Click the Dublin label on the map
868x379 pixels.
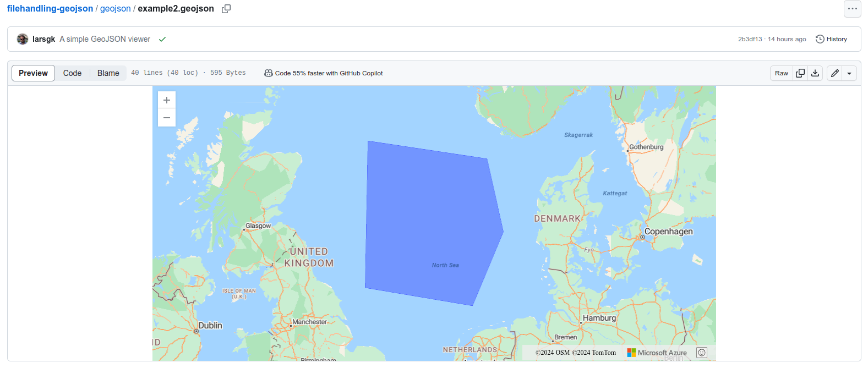210,326
